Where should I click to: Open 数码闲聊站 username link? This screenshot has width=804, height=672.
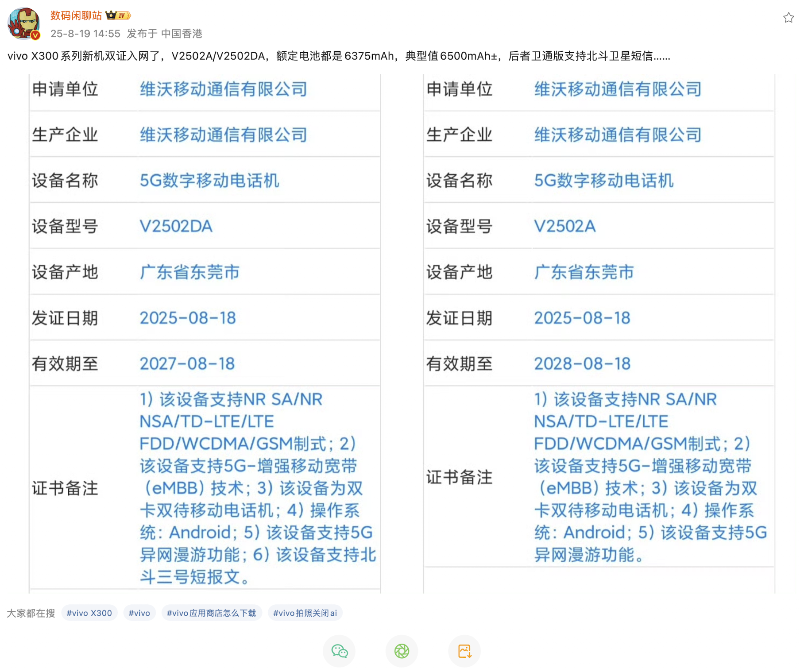tap(76, 15)
